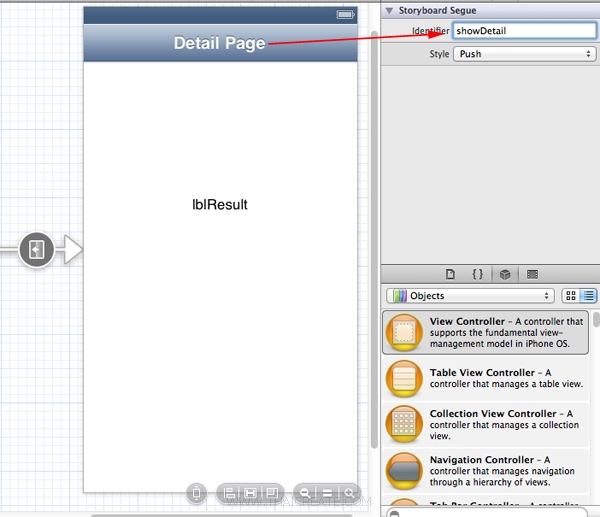Open the Media library filmstrip tab
The image size is (600, 517).
(532, 274)
